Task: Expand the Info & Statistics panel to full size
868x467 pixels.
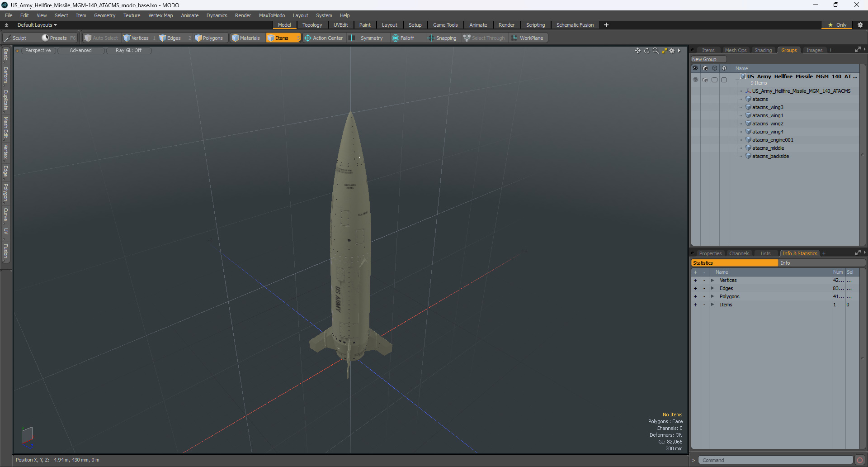Action: [x=858, y=253]
